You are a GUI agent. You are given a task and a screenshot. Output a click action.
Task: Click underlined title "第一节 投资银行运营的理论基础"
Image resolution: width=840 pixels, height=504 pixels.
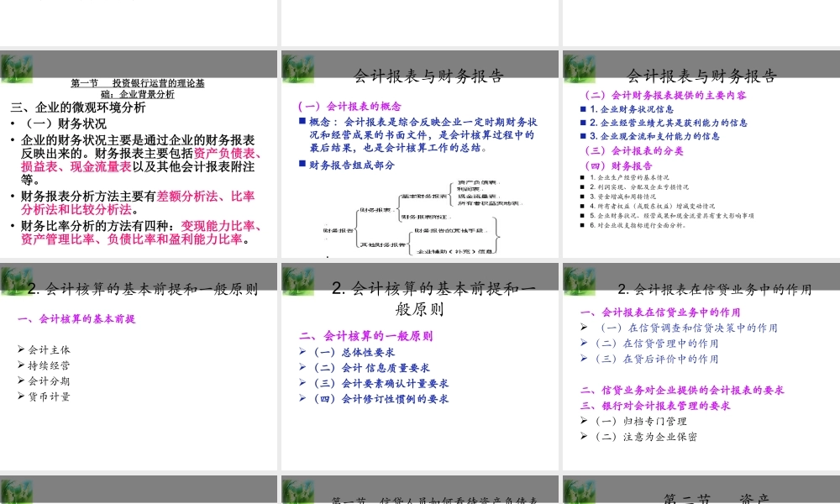tap(139, 81)
